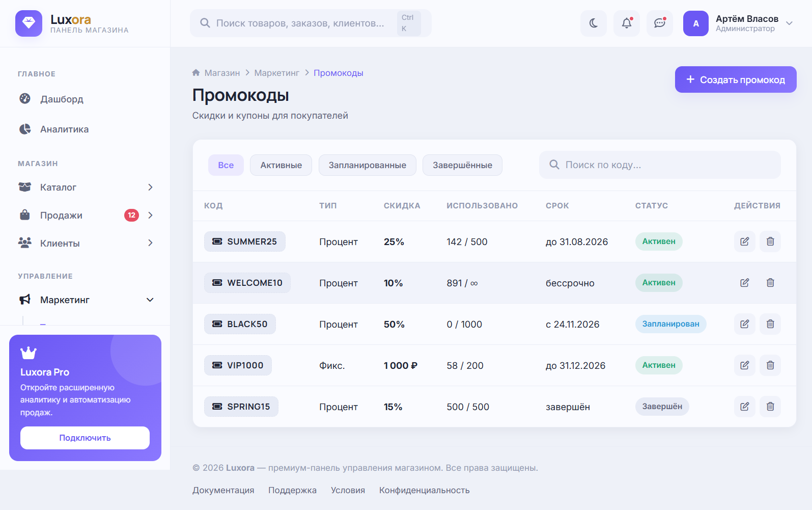Image resolution: width=812 pixels, height=510 pixels.
Task: Delete the VIP1000 promo code
Action: click(770, 365)
